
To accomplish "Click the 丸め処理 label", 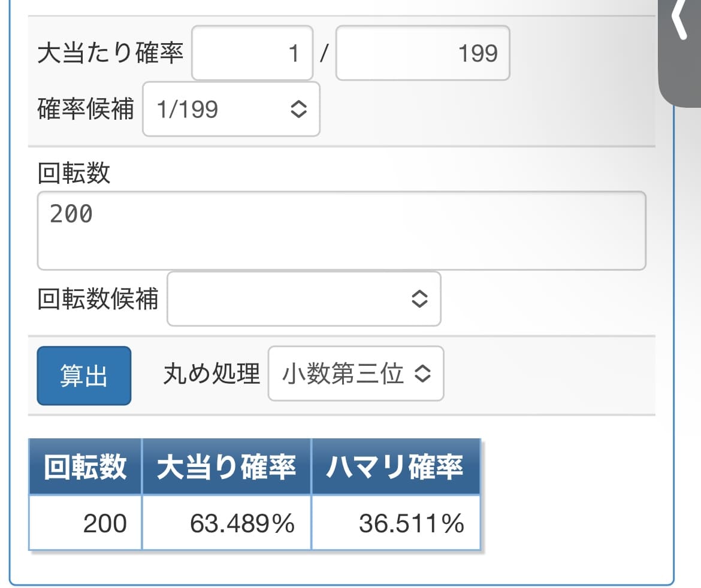I will click(211, 374).
